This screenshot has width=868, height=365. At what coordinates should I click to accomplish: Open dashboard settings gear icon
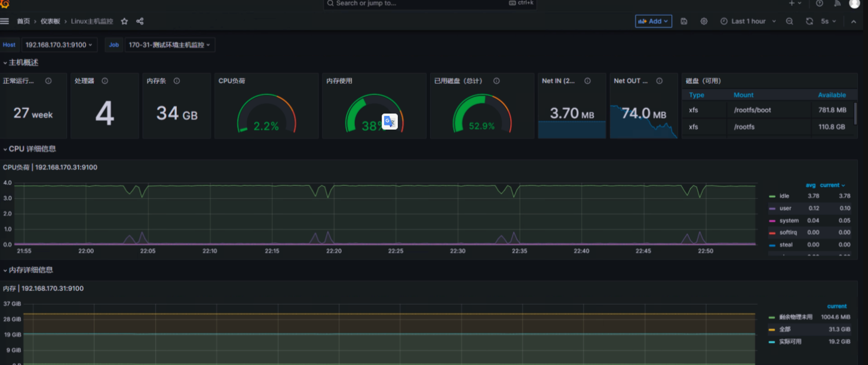pos(704,21)
